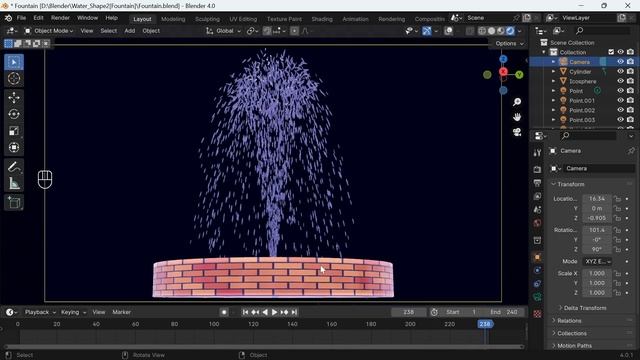
Task: Open the File menu
Action: [x=21, y=18]
